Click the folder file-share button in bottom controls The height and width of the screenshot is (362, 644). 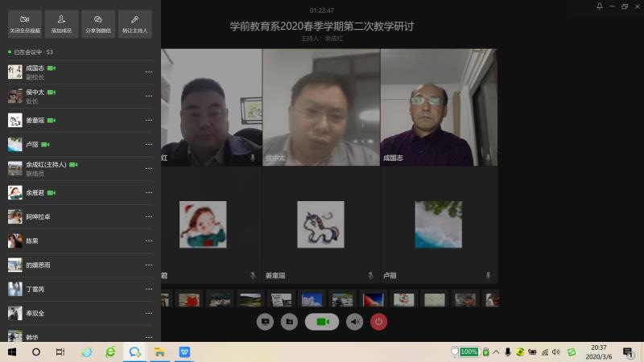[290, 322]
